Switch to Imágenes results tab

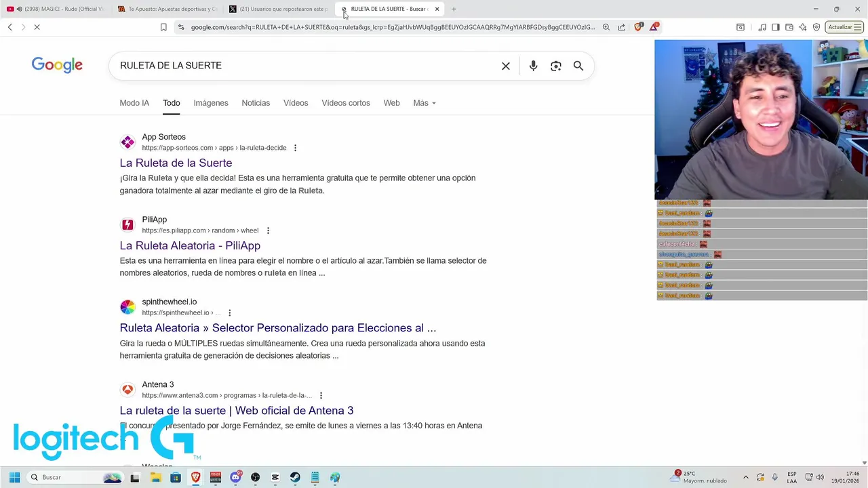pyautogui.click(x=211, y=103)
